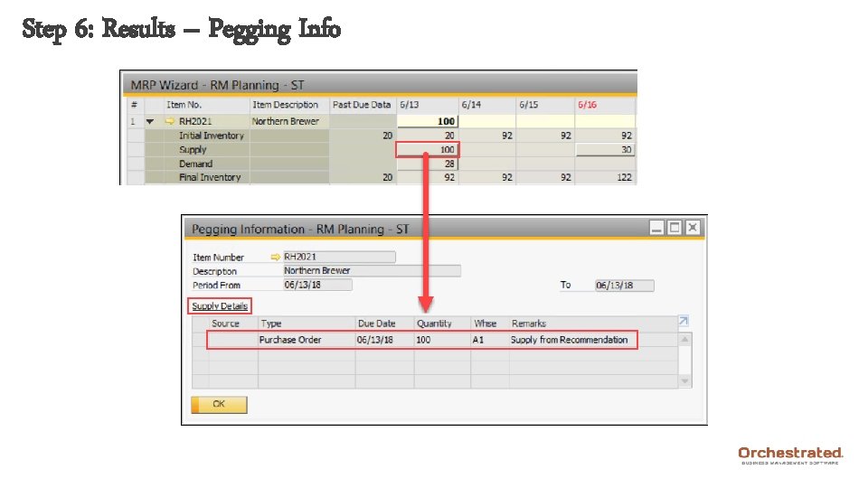Image resolution: width=868 pixels, height=488 pixels.
Task: Click the Initial Inventory row label
Action: (x=211, y=136)
